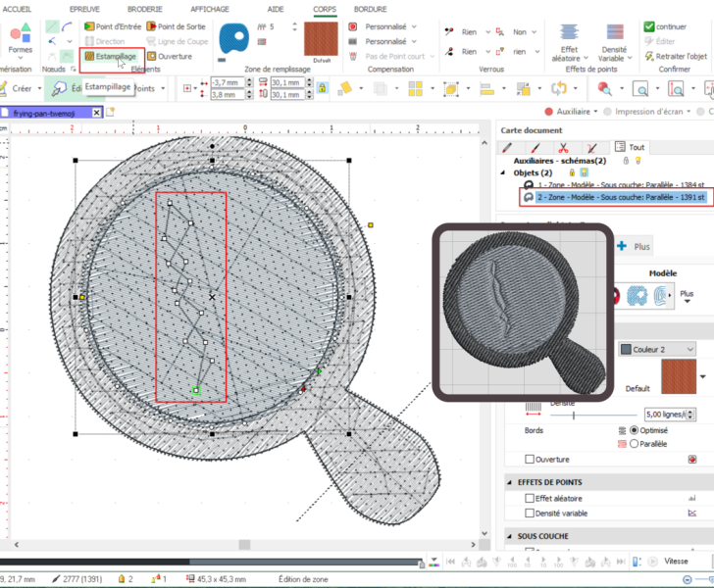
Task: Click Retraiter l'objet button
Action: [676, 57]
